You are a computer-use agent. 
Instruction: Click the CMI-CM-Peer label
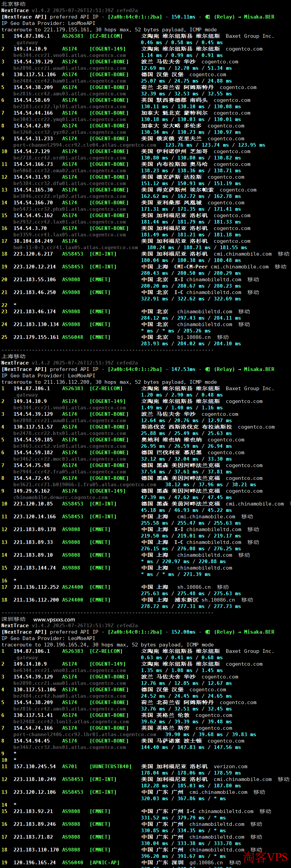point(191,267)
